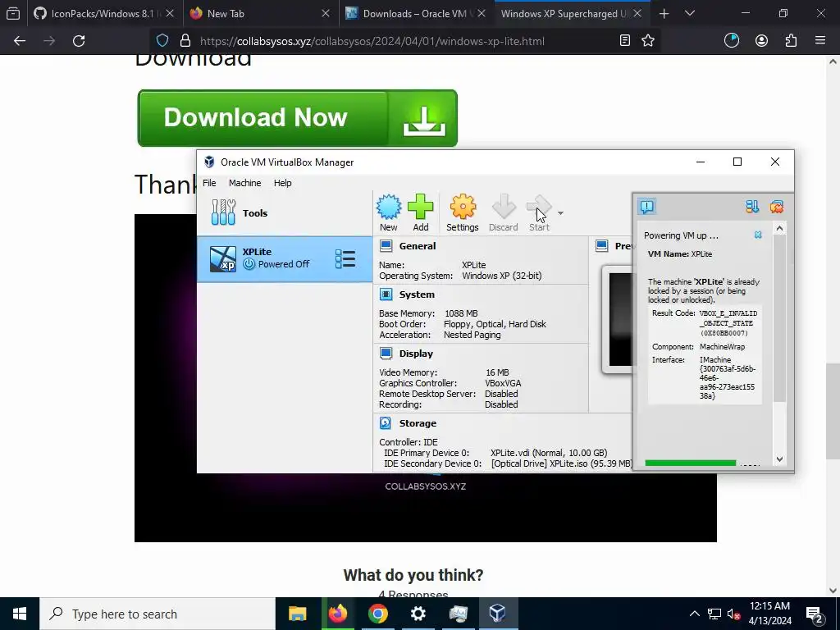Click the taskbar search box

157,614
